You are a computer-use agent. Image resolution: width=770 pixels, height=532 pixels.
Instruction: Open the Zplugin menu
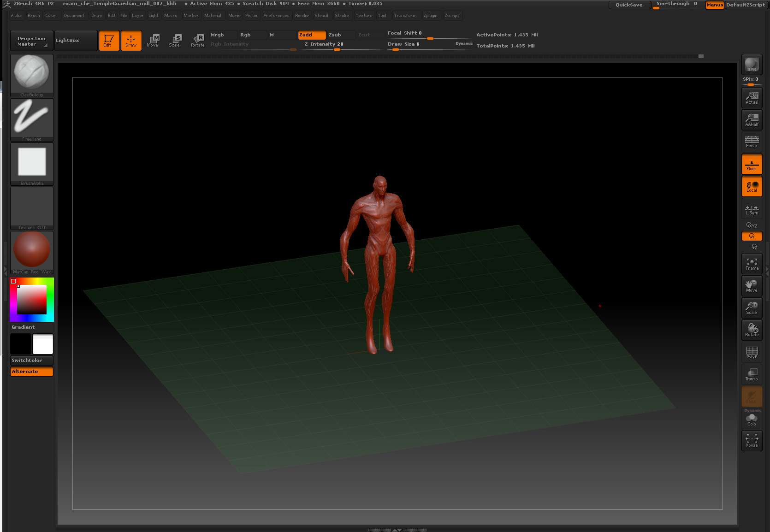click(431, 15)
